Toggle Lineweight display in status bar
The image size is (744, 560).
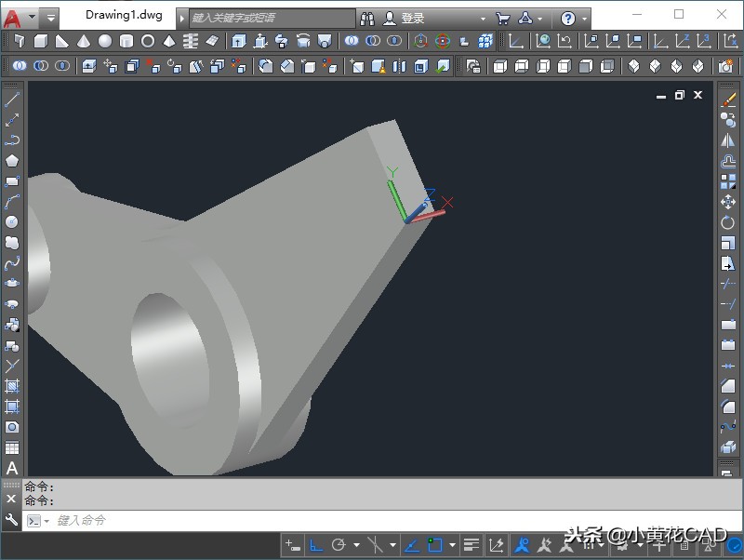[472, 545]
